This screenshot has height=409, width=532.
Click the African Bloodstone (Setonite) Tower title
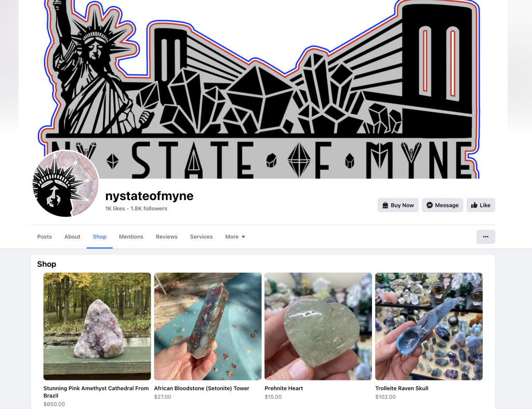202,388
